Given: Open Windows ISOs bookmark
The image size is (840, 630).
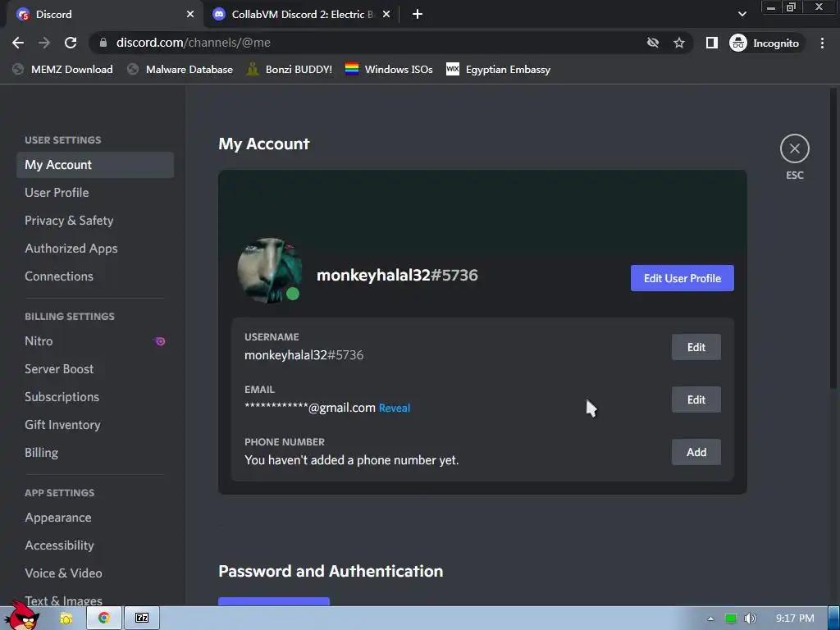Looking at the screenshot, I should click(389, 70).
